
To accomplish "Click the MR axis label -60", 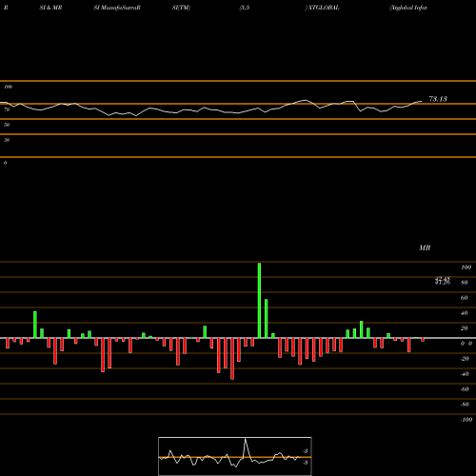I will [x=465, y=389].
